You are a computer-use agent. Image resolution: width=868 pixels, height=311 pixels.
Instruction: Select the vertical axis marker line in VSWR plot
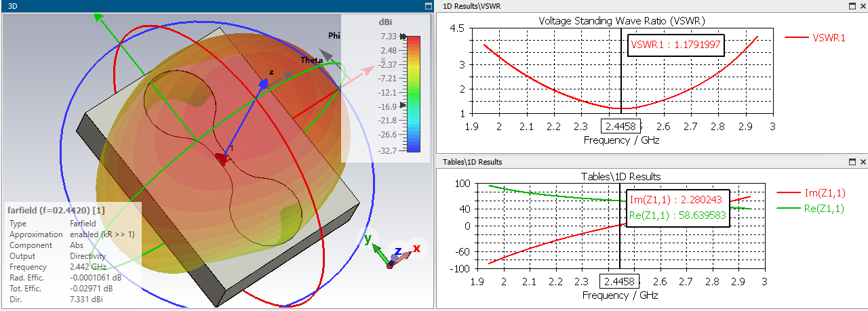click(621, 71)
